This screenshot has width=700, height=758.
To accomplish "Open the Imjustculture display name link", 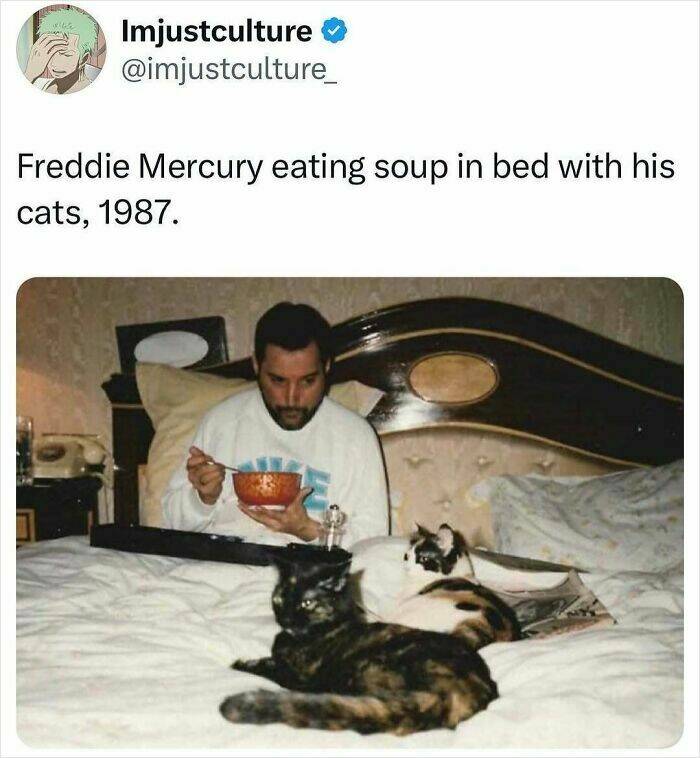I will [216, 32].
